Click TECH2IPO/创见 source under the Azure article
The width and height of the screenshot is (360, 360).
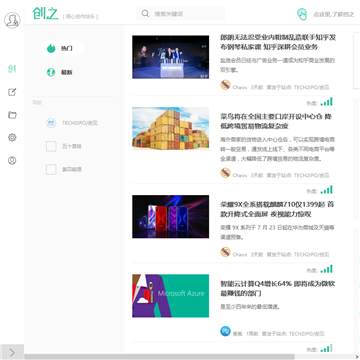pyautogui.click(x=307, y=334)
